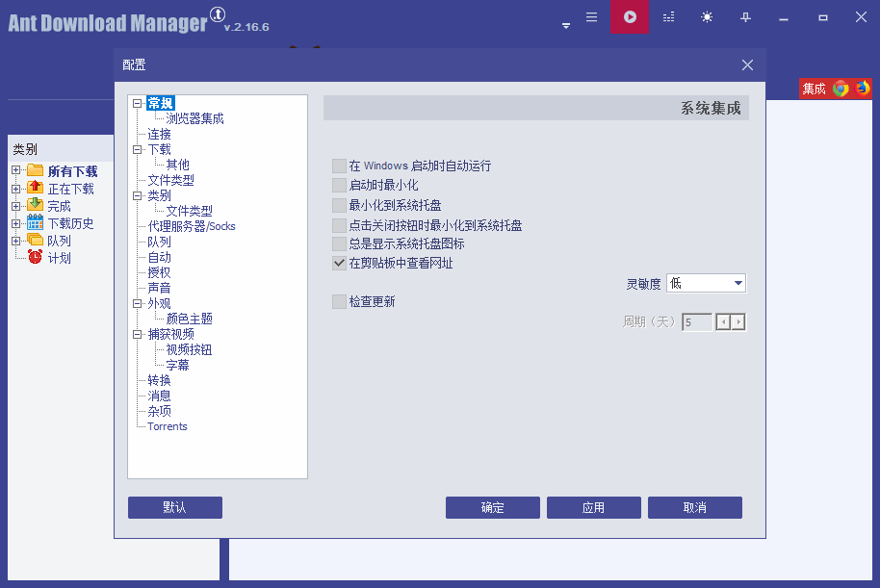Open the 灵敏度 dropdown showing 低
Screen dimensions: 880x588
pos(706,282)
